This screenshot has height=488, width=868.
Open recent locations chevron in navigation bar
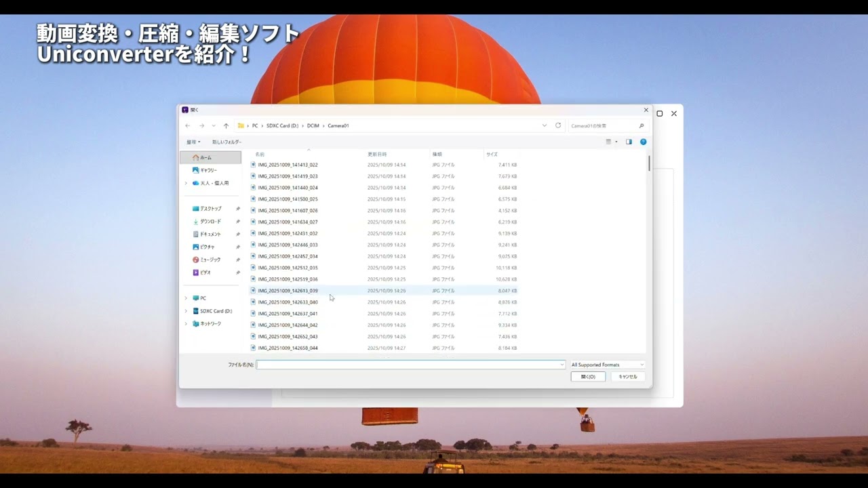click(x=214, y=125)
